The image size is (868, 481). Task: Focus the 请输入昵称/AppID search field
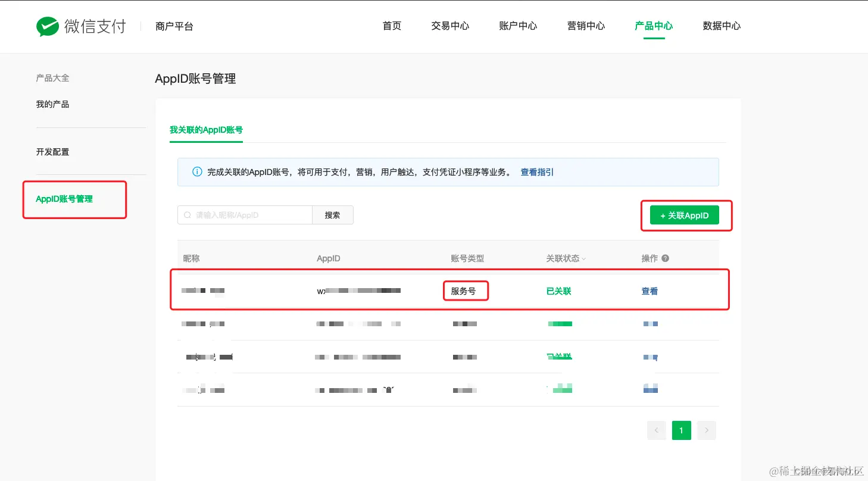245,215
